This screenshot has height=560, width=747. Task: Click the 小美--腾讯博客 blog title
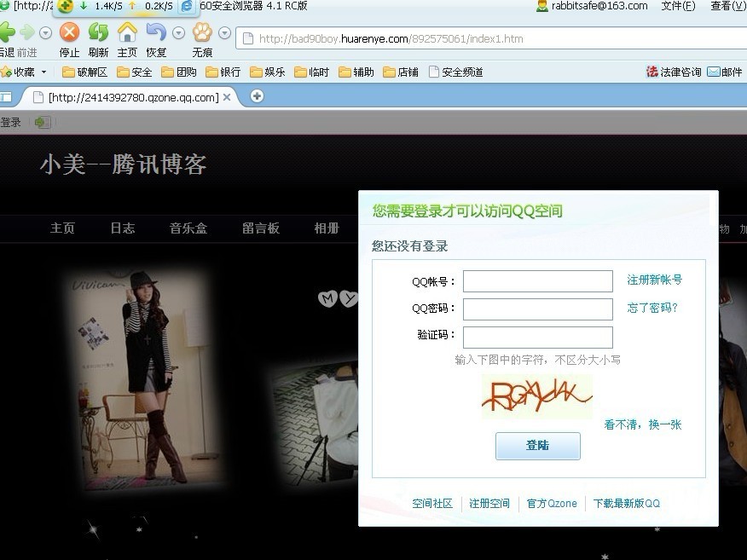123,165
